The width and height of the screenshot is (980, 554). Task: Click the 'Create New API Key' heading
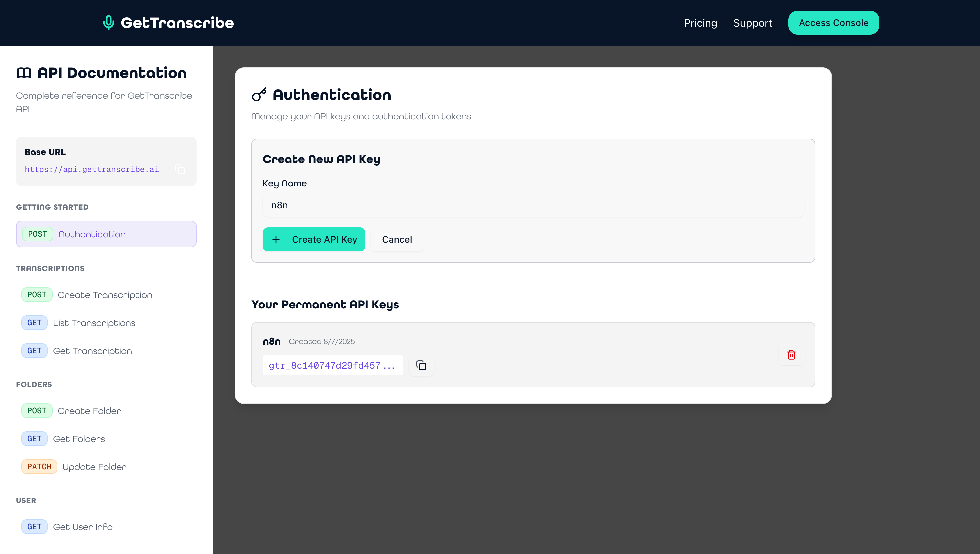click(321, 159)
